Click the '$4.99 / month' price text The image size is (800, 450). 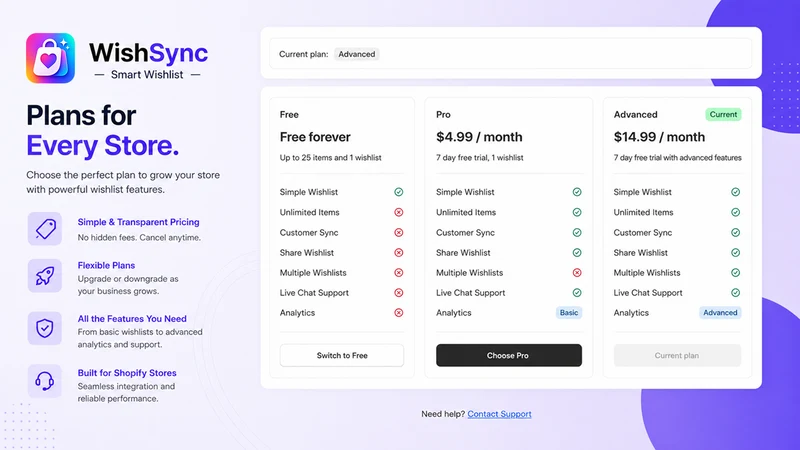tap(479, 137)
